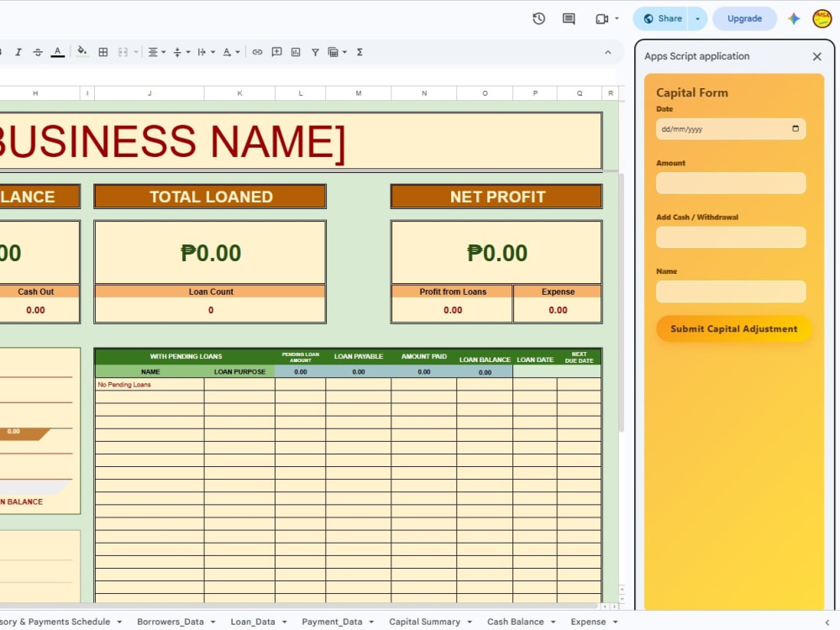
Task: Open the Functions sigma icon
Action: [360, 52]
